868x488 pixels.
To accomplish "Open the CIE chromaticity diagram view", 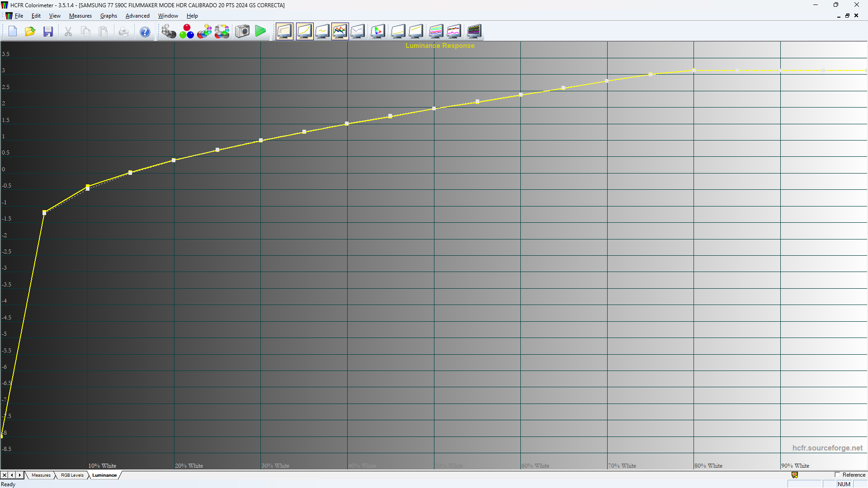I will point(378,31).
